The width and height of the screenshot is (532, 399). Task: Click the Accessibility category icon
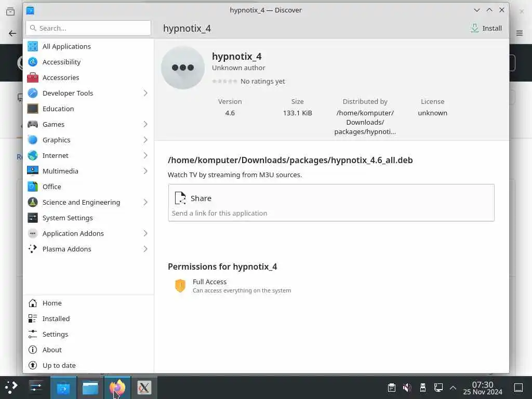point(33,62)
